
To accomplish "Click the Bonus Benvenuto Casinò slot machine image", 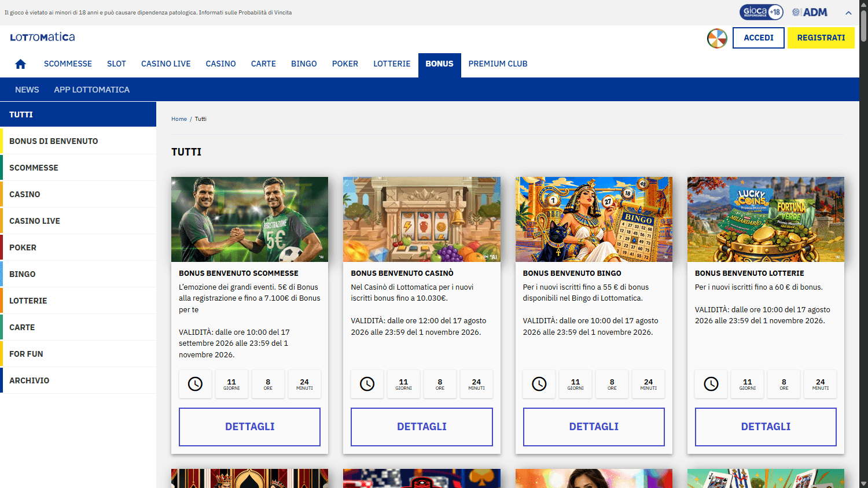I will 422,219.
